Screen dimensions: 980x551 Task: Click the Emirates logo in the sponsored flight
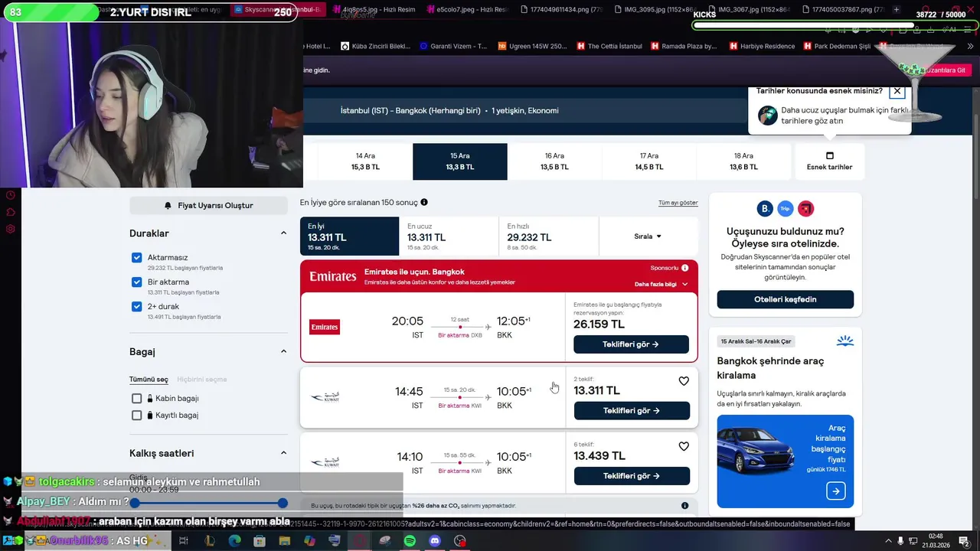pyautogui.click(x=324, y=328)
